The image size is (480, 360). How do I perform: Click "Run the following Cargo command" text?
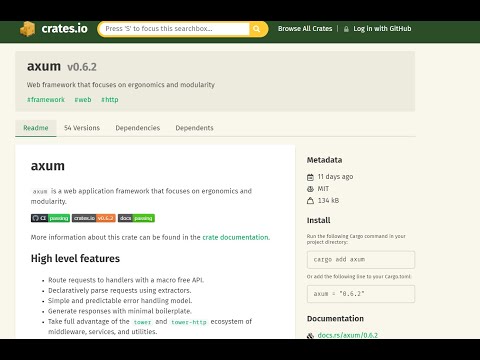(356, 239)
